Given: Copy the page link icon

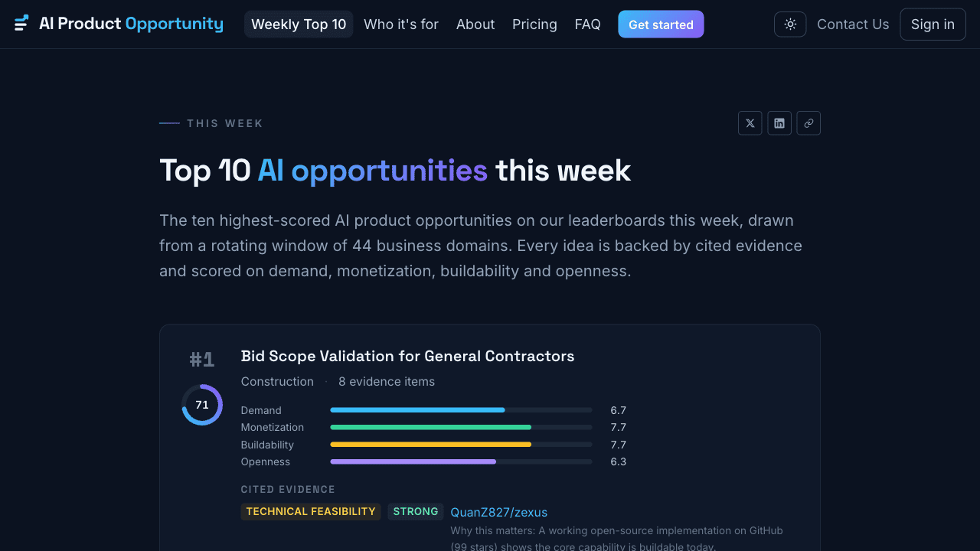Looking at the screenshot, I should pos(808,123).
